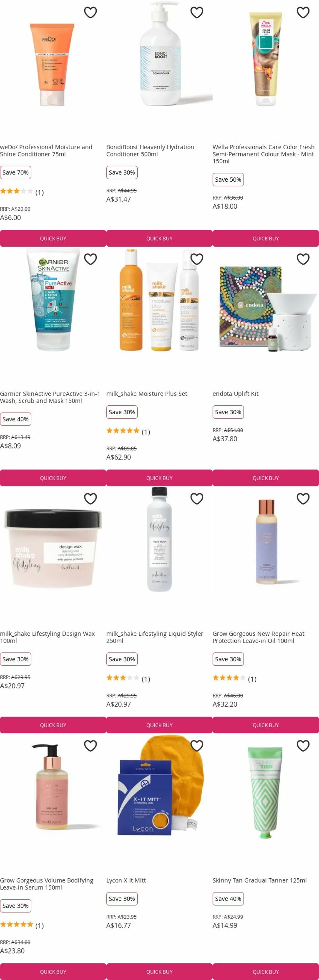Screen dimensions: 319x980
Task: Quick buy milk_shake Lifestyling Liquid Styler
Action: [x=159, y=725]
